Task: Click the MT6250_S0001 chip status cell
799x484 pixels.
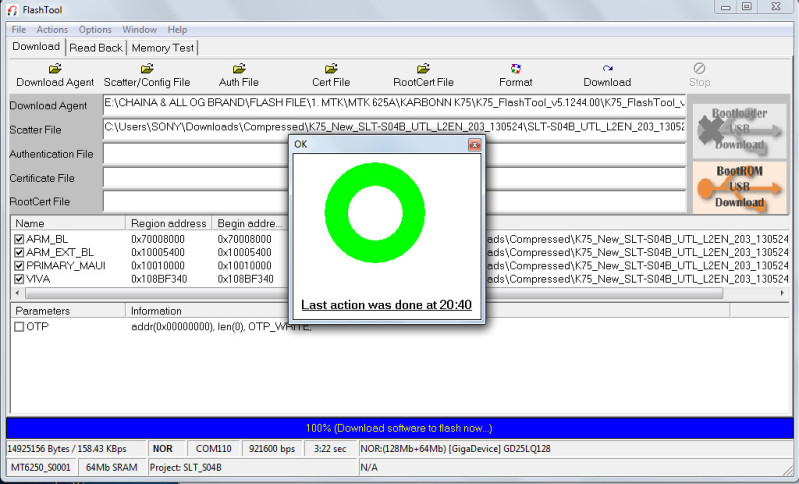Action: point(41,467)
